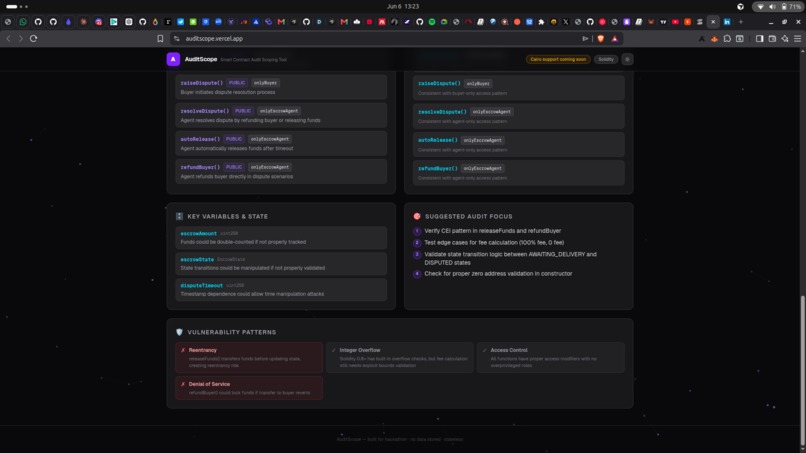The image size is (806, 453).
Task: Switch to the WhatsApp tab
Action: [23, 22]
